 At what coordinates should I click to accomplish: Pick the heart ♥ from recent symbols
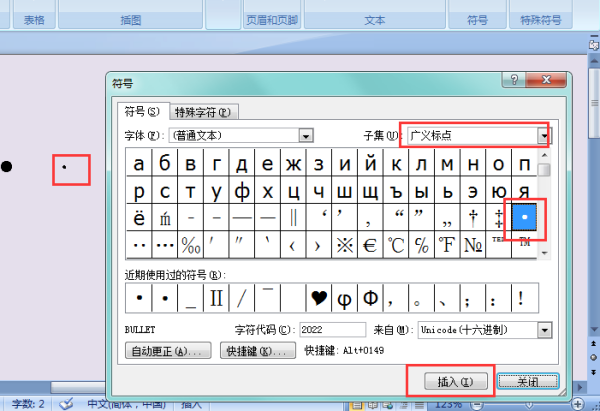(319, 298)
